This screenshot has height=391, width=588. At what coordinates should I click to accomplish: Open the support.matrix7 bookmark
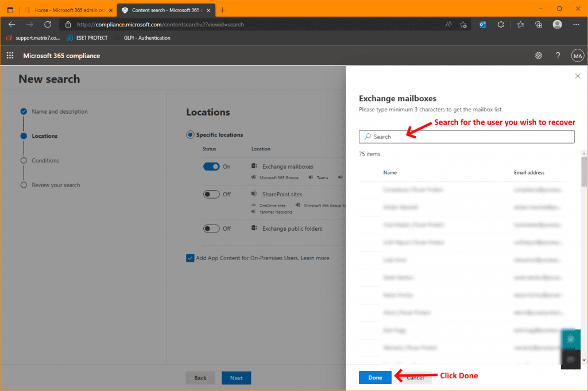(33, 38)
